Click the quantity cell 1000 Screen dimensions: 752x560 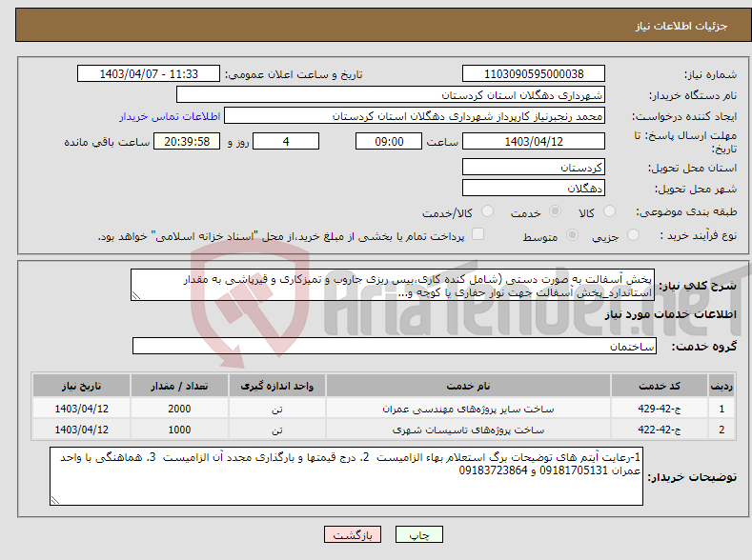tap(179, 430)
